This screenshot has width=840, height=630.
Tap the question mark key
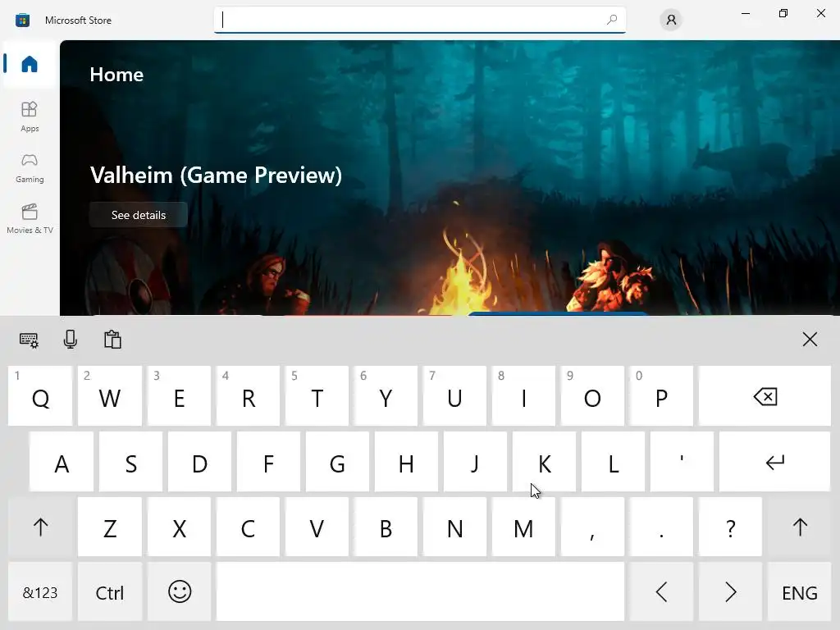click(730, 527)
